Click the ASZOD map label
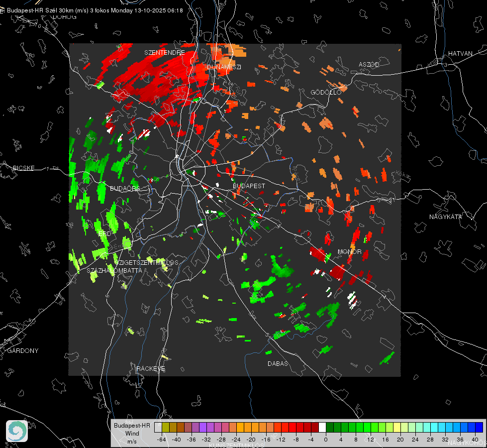 click(x=369, y=64)
